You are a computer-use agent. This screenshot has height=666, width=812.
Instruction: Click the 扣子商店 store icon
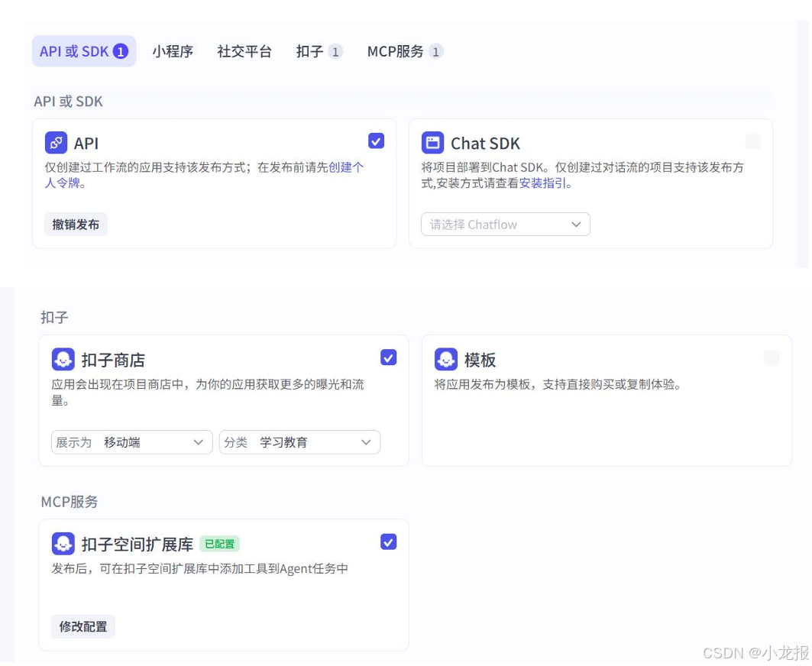(x=63, y=359)
